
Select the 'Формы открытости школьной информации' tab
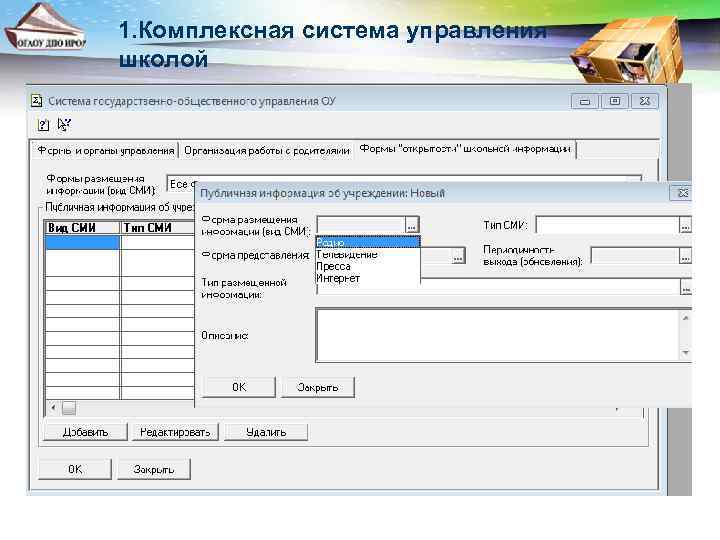[465, 149]
